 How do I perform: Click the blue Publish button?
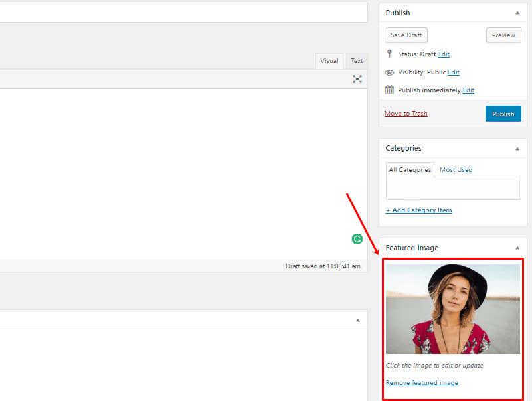(503, 114)
